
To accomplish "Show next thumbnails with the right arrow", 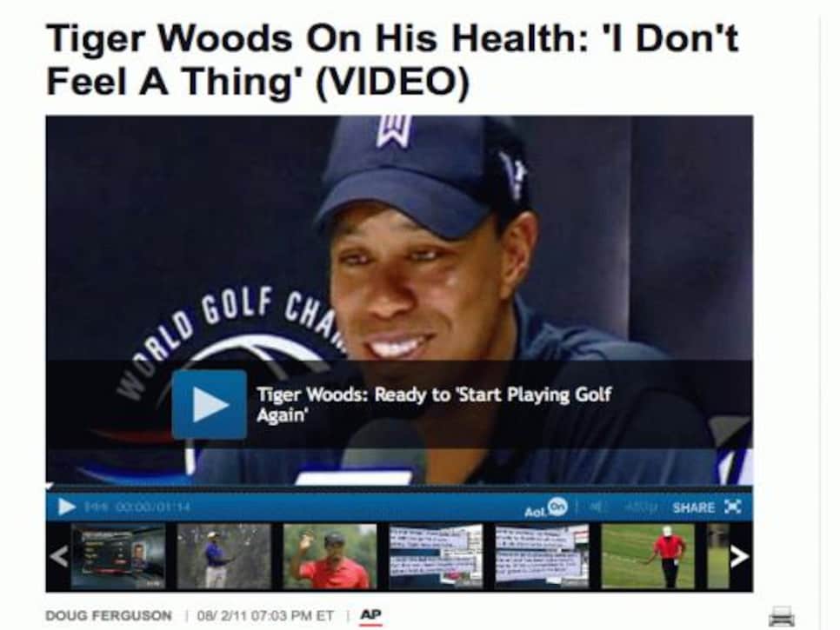I will (x=739, y=557).
